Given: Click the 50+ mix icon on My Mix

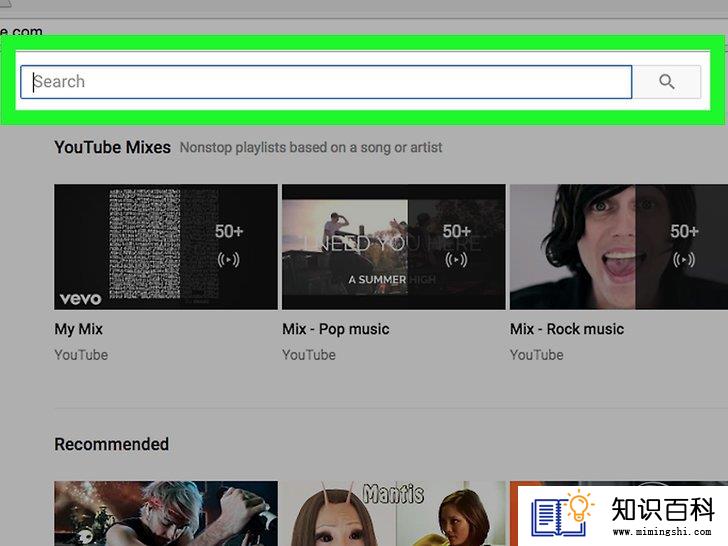Looking at the screenshot, I should [x=228, y=245].
